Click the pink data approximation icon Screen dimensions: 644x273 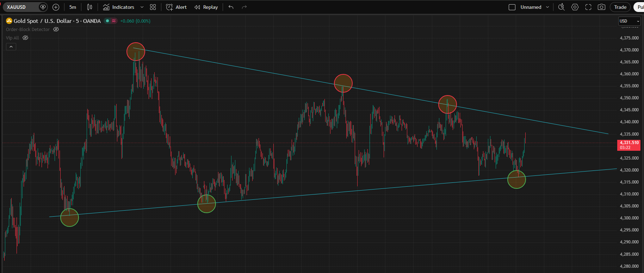pyautogui.click(x=114, y=21)
